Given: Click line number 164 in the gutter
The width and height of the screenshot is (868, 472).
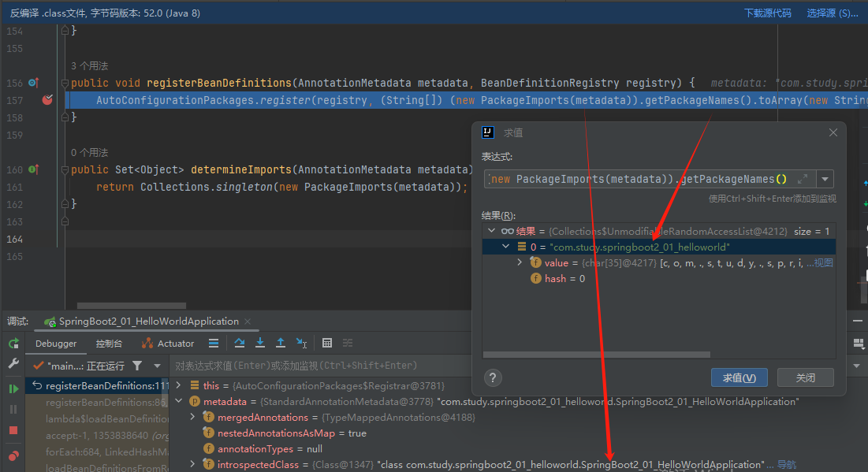Looking at the screenshot, I should coord(14,239).
